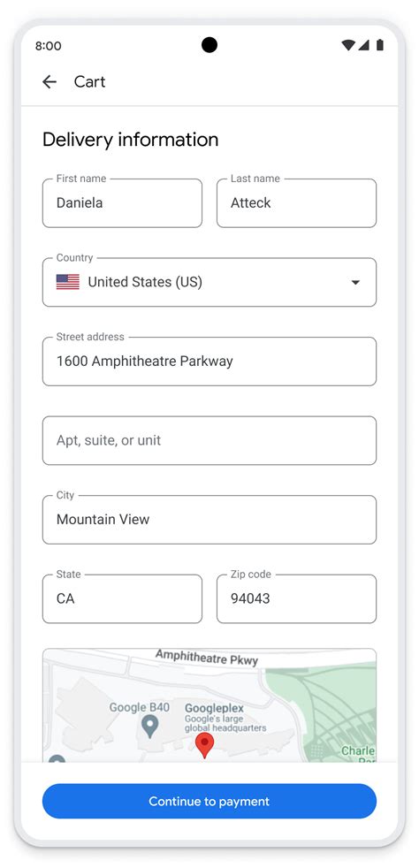Click the Amphitheatre Pkwy road label on map
The height and width of the screenshot is (868, 419).
pyautogui.click(x=207, y=658)
